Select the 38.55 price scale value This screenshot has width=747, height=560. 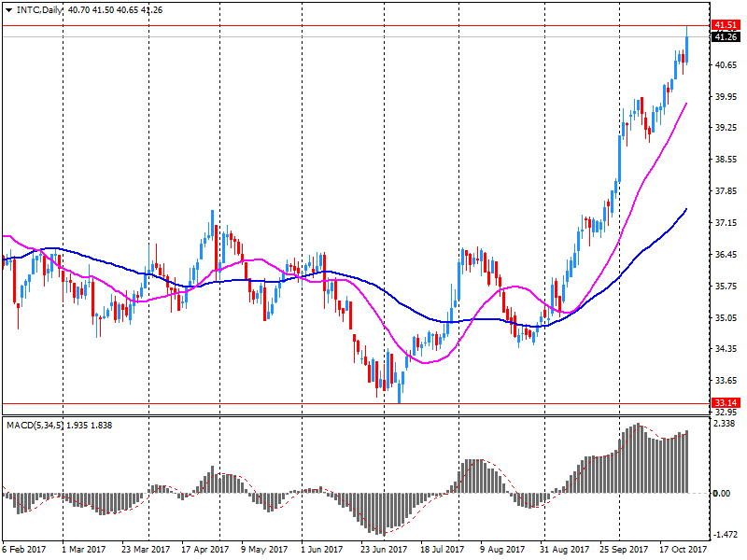click(726, 160)
